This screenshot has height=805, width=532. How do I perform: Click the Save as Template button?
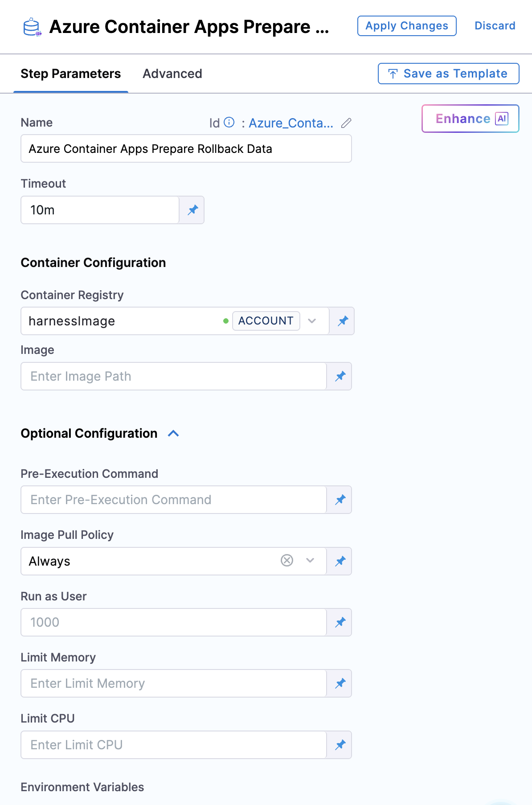pyautogui.click(x=448, y=74)
